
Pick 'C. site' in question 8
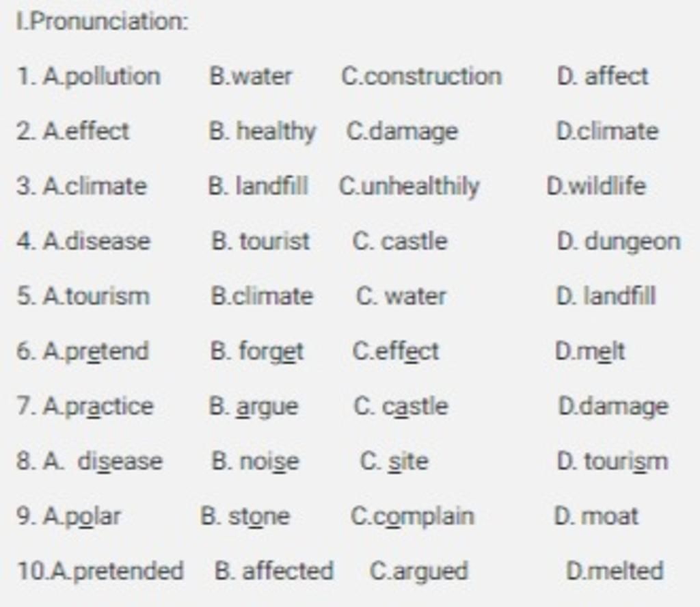pos(394,461)
